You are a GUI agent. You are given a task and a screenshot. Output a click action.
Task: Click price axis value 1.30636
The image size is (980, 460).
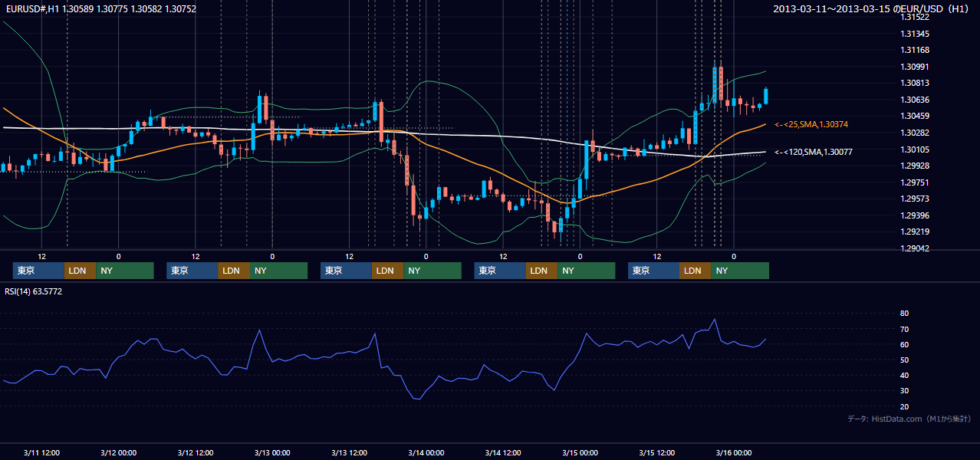(x=916, y=100)
